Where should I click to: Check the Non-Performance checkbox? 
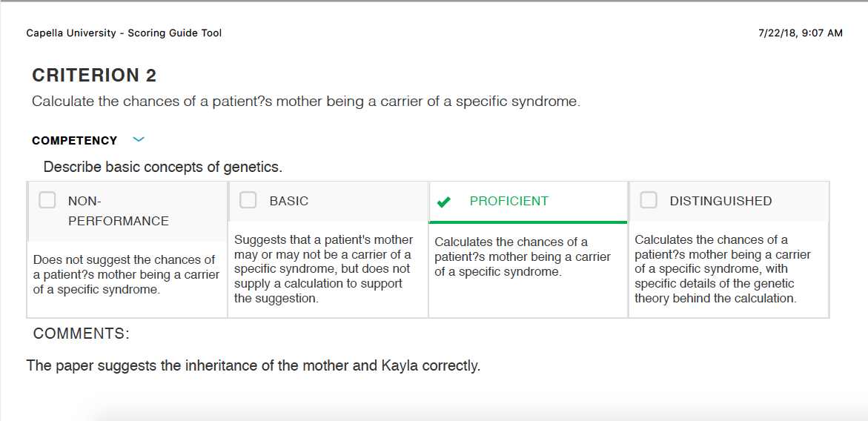47,200
